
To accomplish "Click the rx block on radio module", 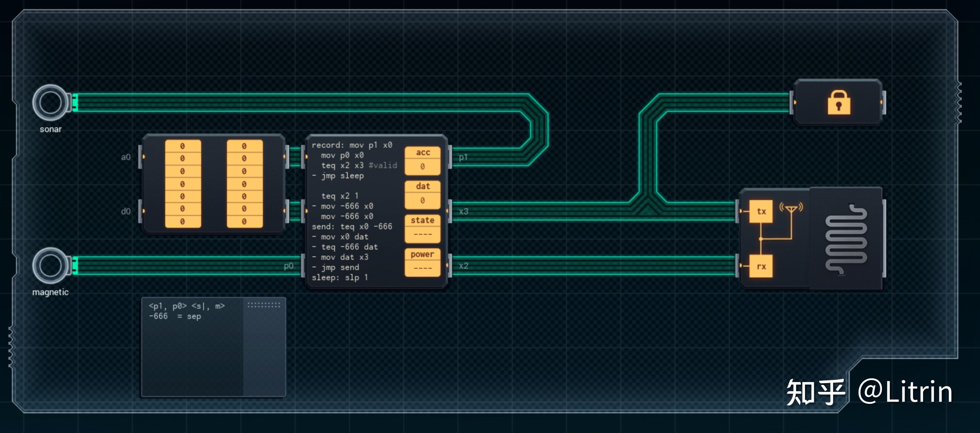I will click(761, 266).
